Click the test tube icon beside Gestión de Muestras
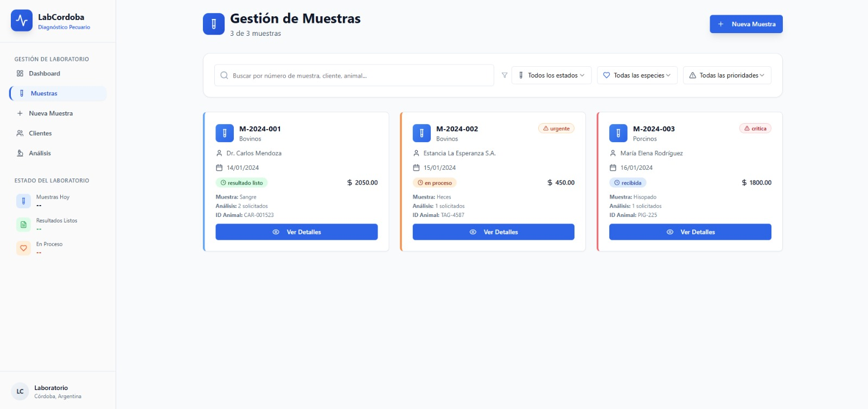The height and width of the screenshot is (409, 868). (214, 24)
